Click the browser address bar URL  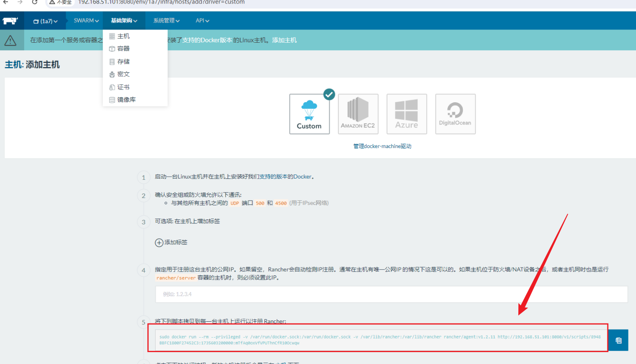coord(161,2)
